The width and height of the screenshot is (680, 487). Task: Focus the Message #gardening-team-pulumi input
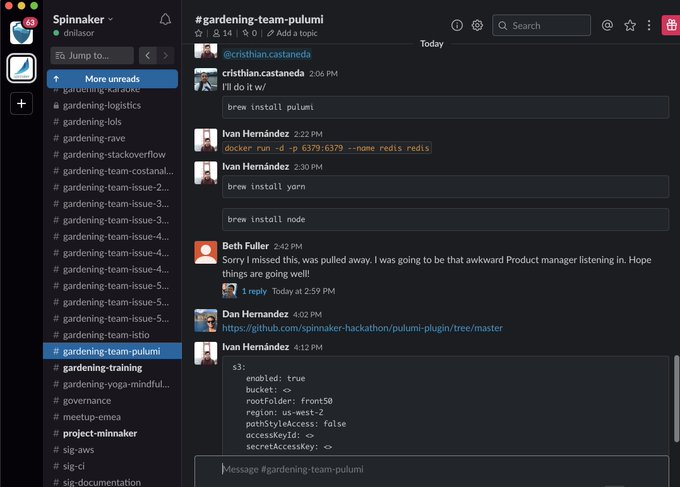pyautogui.click(x=432, y=470)
